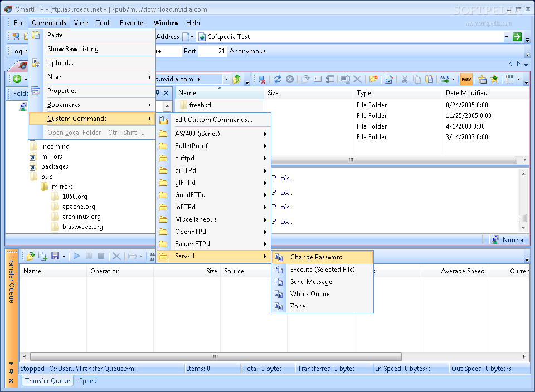Stop the transfer queue

click(101, 256)
